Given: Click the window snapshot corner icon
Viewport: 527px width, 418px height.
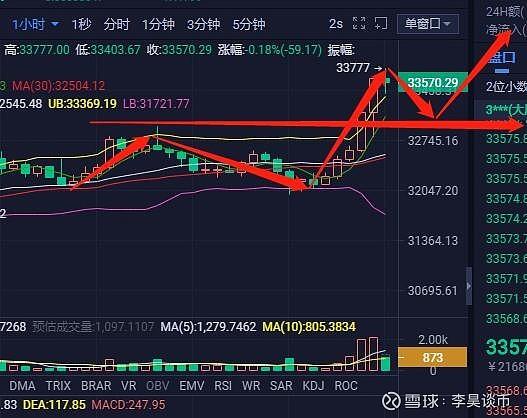Looking at the screenshot, I should pos(381,24).
